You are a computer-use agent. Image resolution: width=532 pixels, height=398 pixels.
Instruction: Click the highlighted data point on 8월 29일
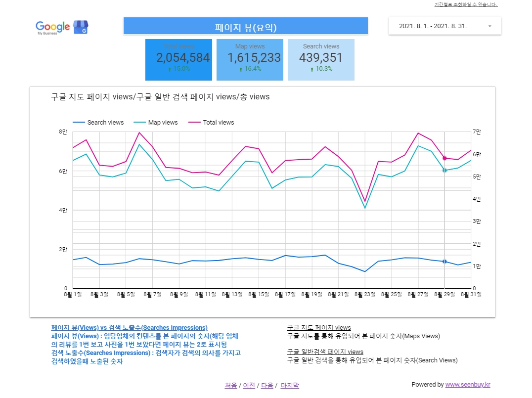443,158
